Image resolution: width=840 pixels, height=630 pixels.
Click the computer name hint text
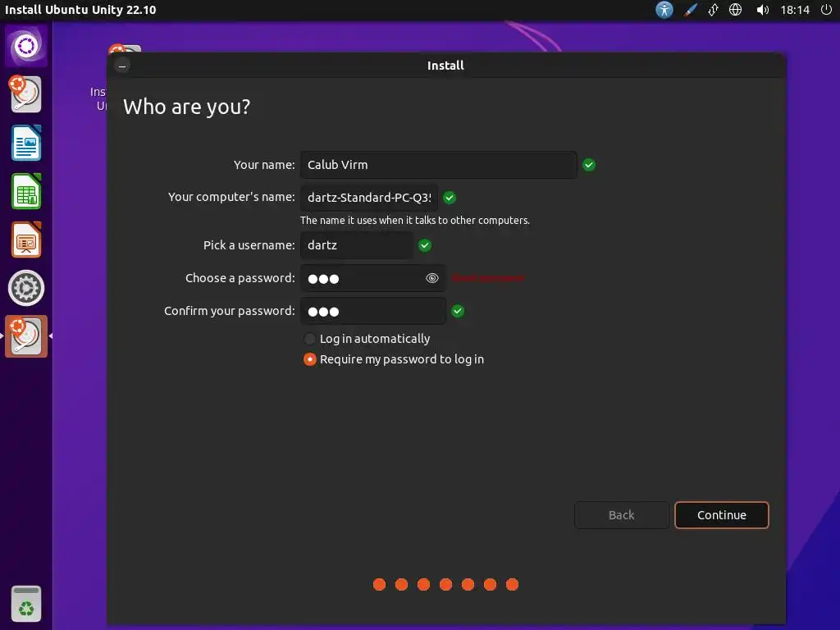[x=414, y=220]
